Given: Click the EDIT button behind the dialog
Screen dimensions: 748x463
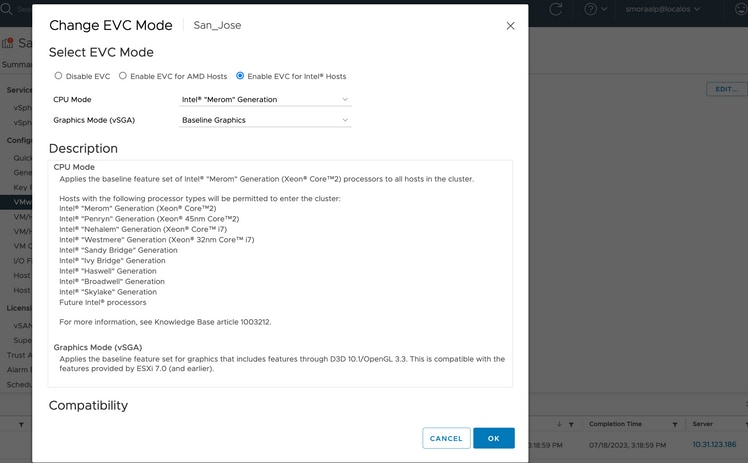Looking at the screenshot, I should (x=726, y=89).
